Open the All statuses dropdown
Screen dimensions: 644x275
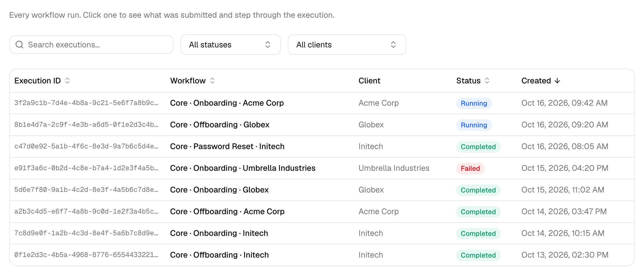pyautogui.click(x=231, y=45)
